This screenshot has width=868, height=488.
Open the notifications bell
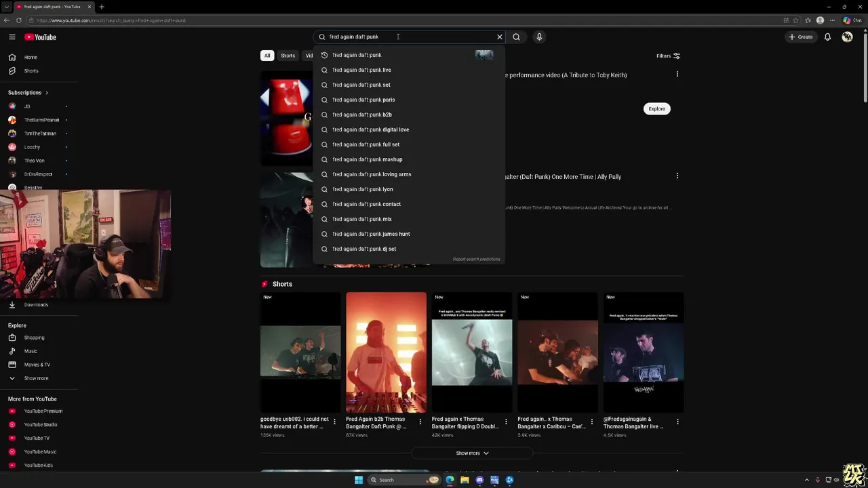tap(827, 37)
